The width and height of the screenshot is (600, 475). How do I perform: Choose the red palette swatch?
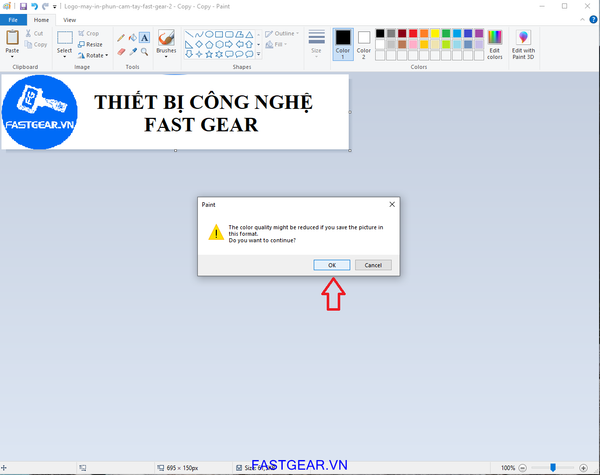(x=413, y=33)
